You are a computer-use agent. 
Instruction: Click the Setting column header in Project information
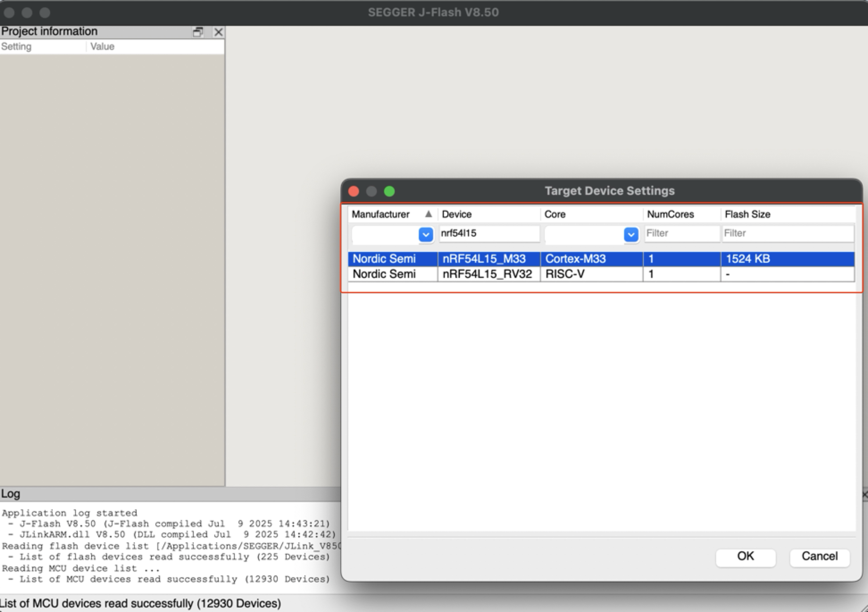click(x=43, y=47)
